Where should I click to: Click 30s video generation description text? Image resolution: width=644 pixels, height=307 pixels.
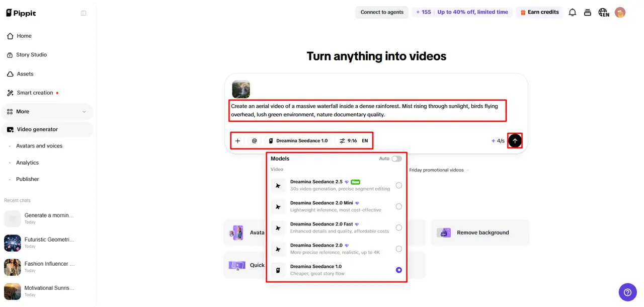point(340,189)
